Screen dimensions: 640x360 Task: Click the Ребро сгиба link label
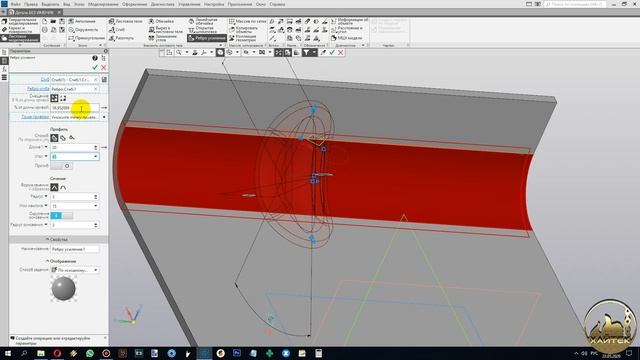pos(38,89)
